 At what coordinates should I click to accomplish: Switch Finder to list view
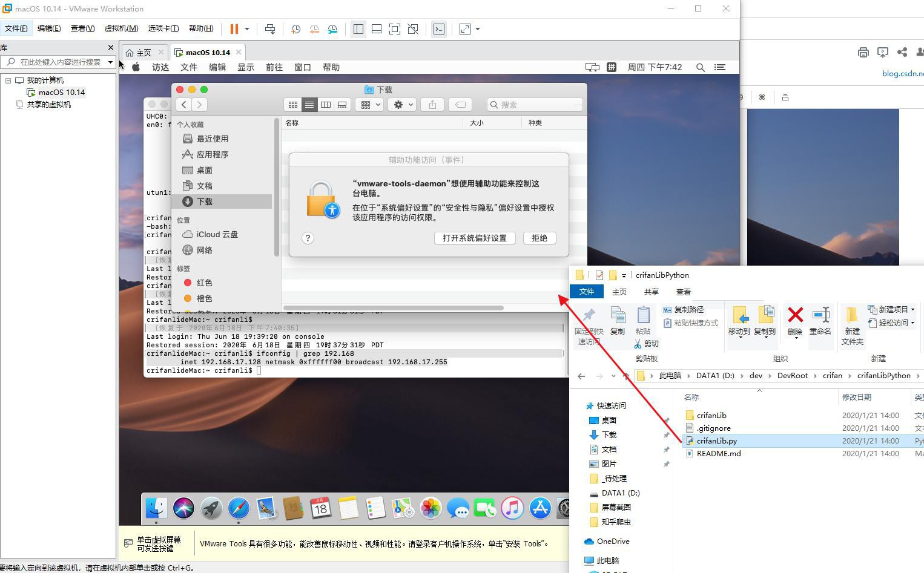tap(309, 104)
